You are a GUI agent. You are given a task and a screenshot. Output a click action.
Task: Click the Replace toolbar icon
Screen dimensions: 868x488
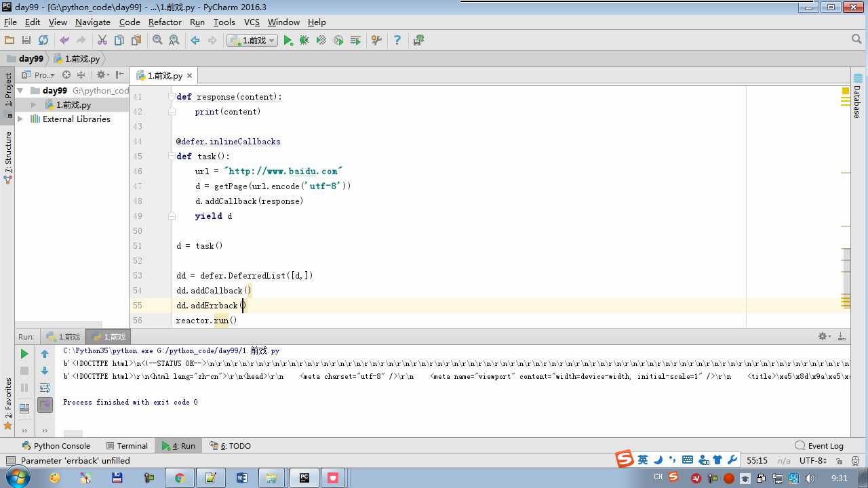pyautogui.click(x=174, y=41)
